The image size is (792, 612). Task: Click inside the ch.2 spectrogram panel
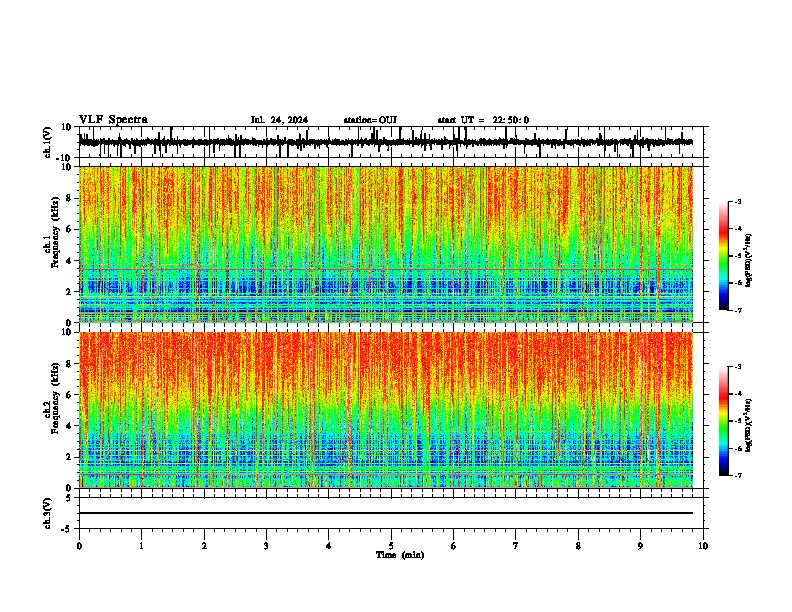[386, 410]
